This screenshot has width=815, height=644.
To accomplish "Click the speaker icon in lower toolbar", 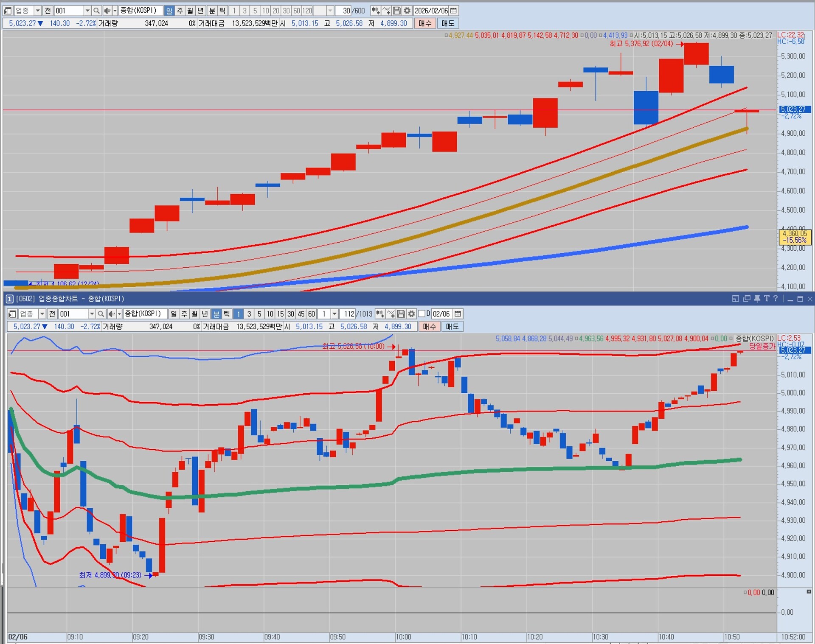I will tap(111, 314).
